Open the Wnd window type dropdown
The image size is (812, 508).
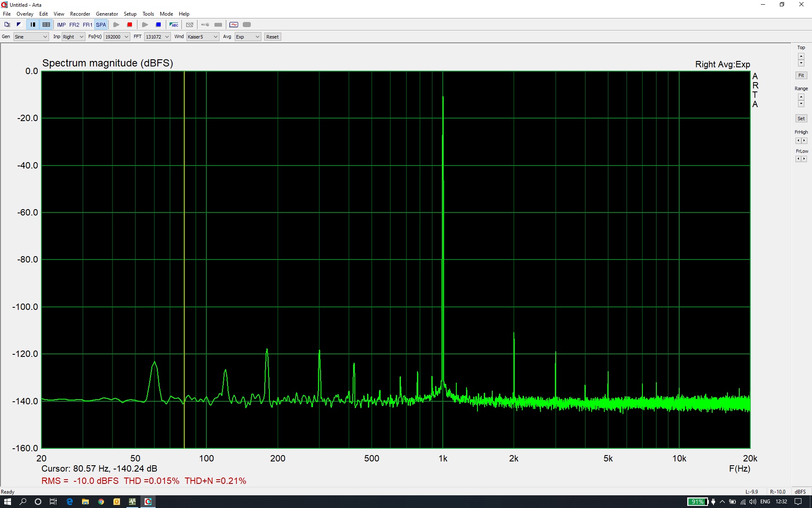coord(203,37)
